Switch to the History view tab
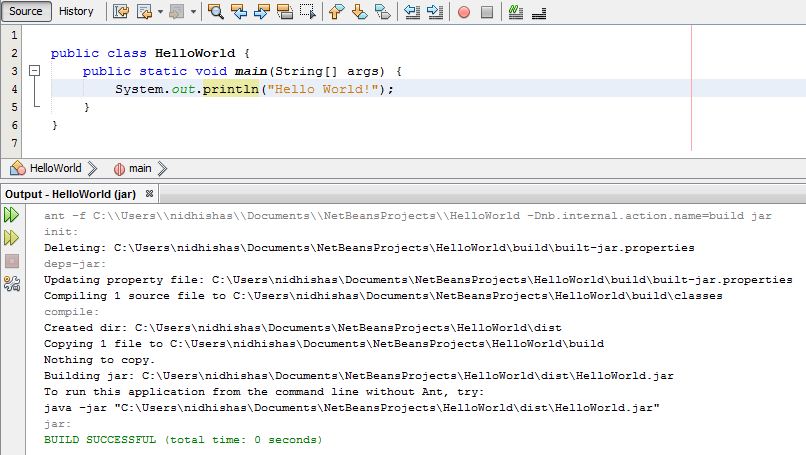This screenshot has height=455, width=806. click(x=76, y=11)
